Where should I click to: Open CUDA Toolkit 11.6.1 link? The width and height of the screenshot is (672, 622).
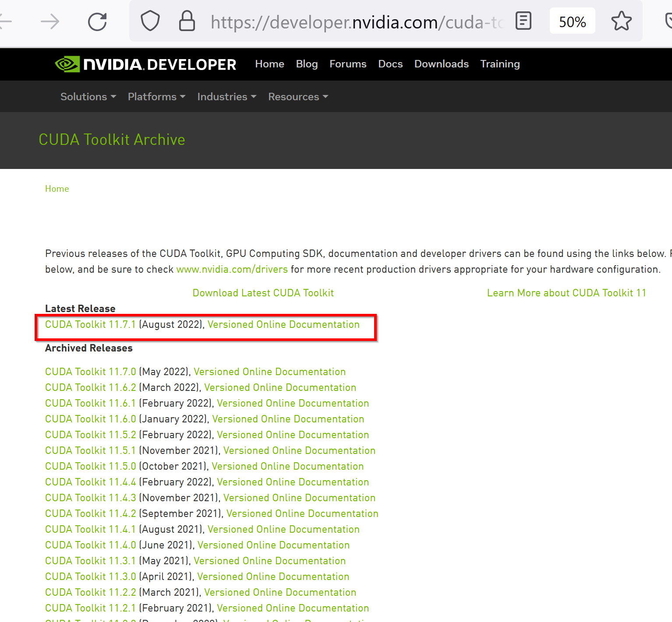[91, 403]
